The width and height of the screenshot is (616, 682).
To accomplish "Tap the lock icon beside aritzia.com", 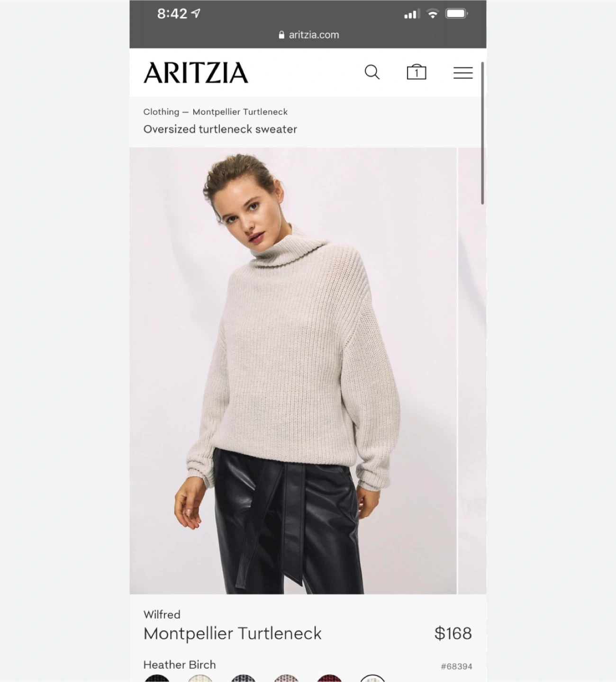I will click(281, 35).
